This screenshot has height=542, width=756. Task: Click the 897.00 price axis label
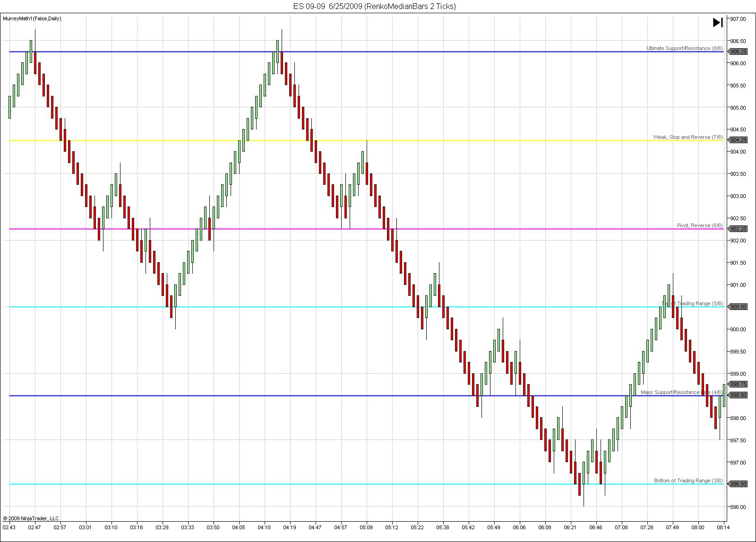pyautogui.click(x=738, y=463)
